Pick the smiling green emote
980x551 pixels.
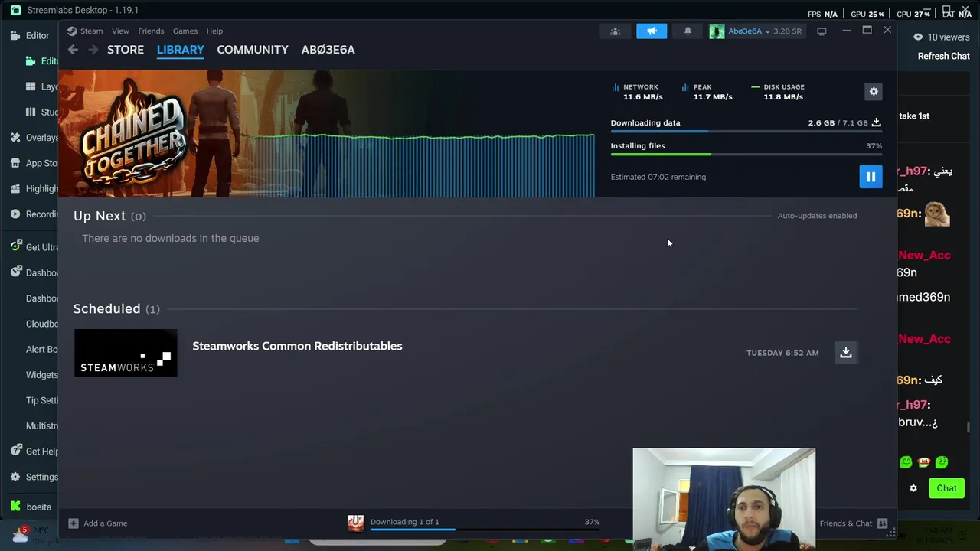pyautogui.click(x=906, y=462)
